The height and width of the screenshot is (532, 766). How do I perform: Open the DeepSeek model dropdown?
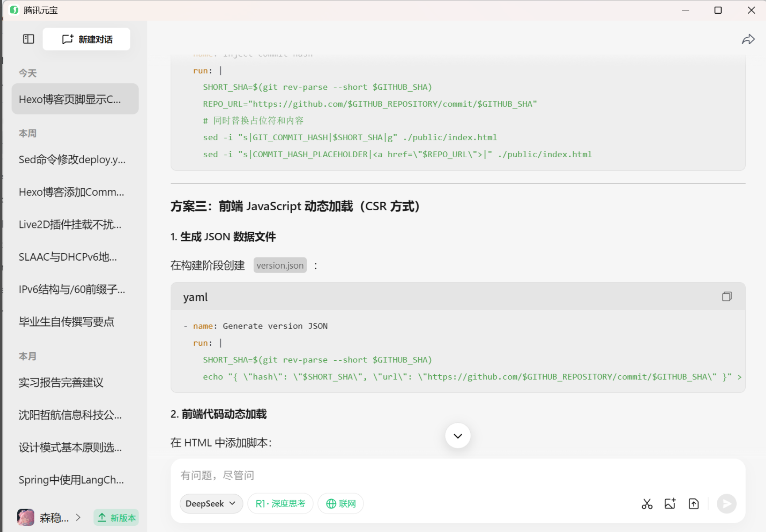point(211,504)
